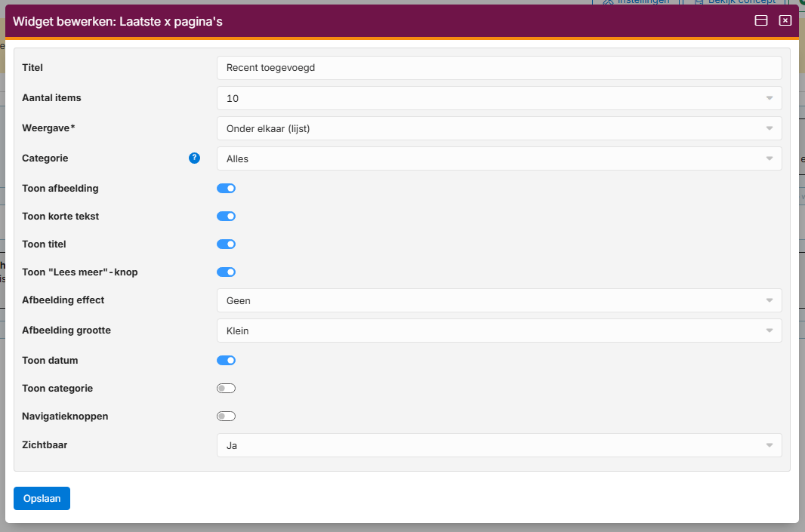
Task: Turn off Toon korte tekst switch
Action: 226,217
